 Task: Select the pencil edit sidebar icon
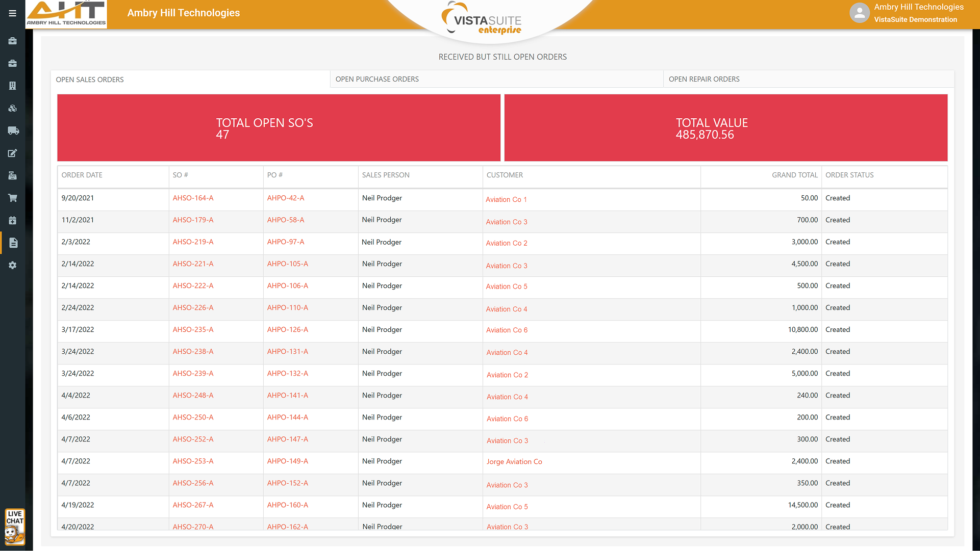click(x=12, y=153)
